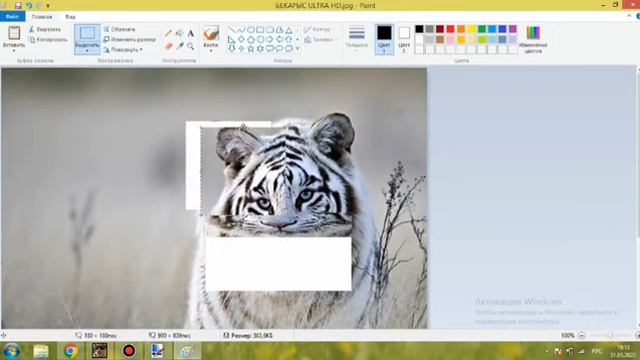This screenshot has width=640, height=360.
Task: Choose the Oval shape
Action: coord(251,30)
